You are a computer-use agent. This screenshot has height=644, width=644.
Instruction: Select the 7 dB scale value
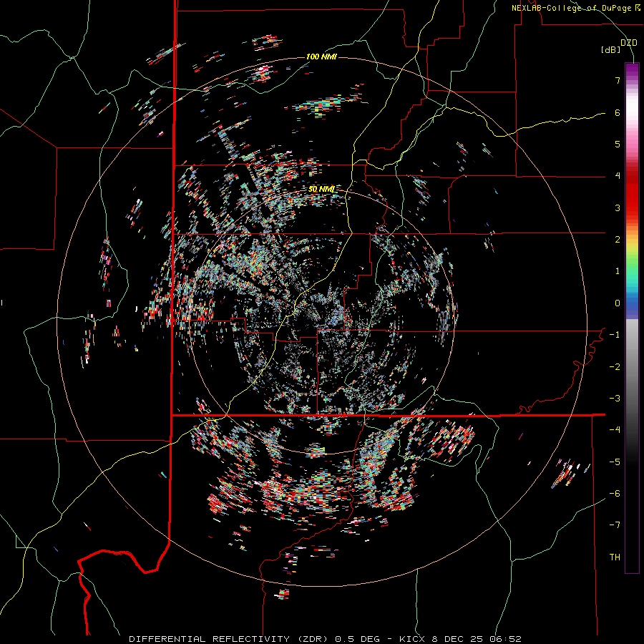(x=618, y=80)
